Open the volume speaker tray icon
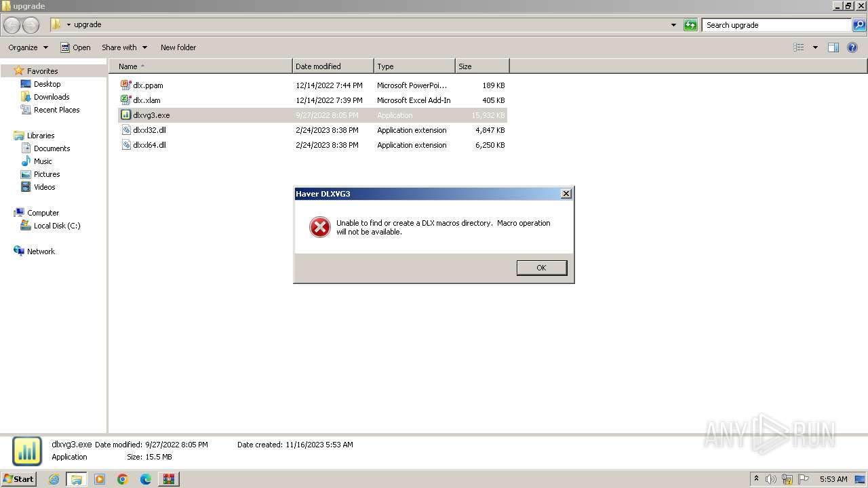This screenshot has width=868, height=488. click(x=771, y=479)
